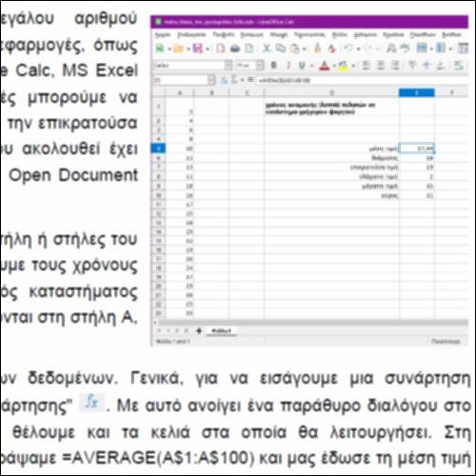This screenshot has height=476, width=476.
Task: Expand the Name Box dropdown arrow
Action: point(211,80)
